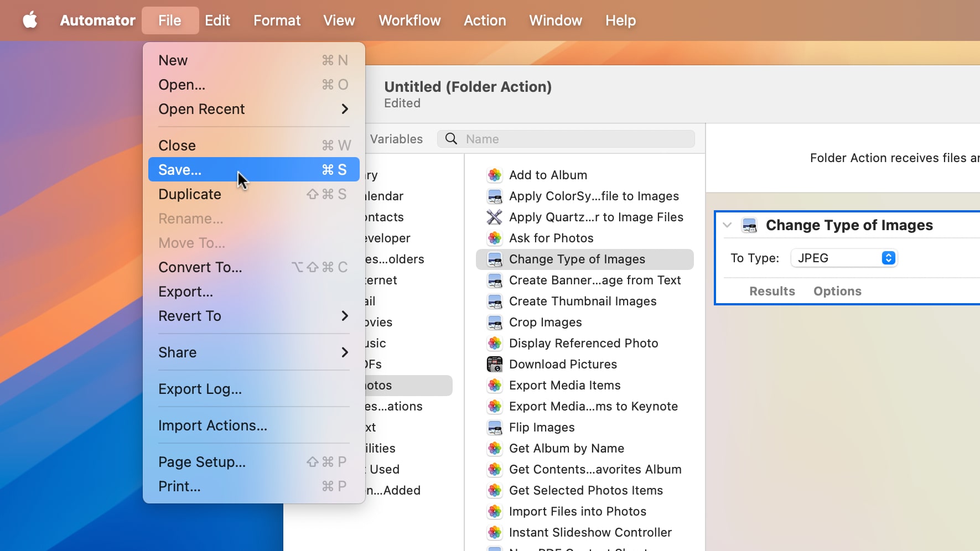Choose Duplicate from the File menu

click(x=253, y=194)
